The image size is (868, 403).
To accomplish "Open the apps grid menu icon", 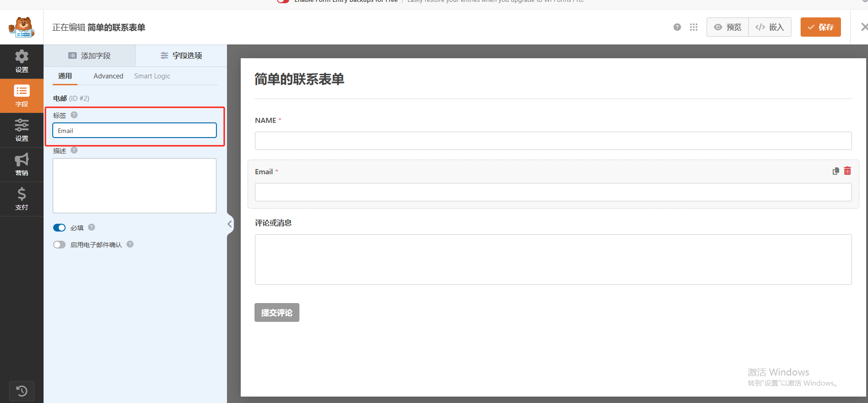I will 694,27.
